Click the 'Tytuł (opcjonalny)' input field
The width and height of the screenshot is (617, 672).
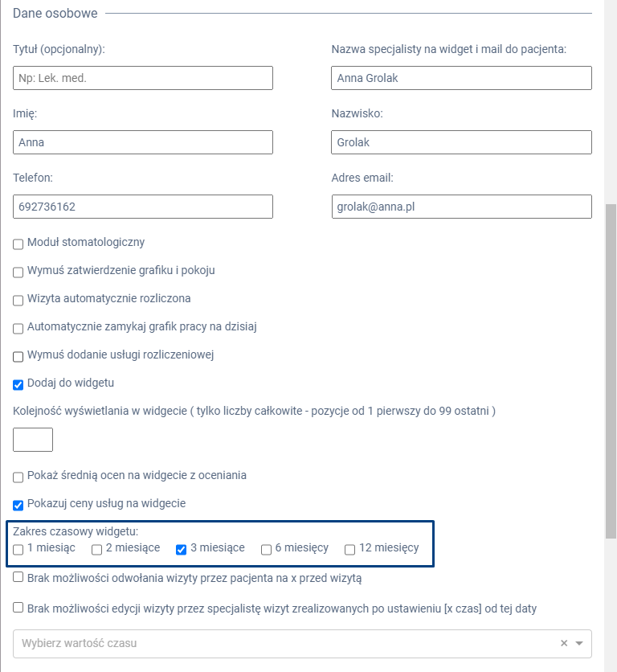tap(143, 78)
